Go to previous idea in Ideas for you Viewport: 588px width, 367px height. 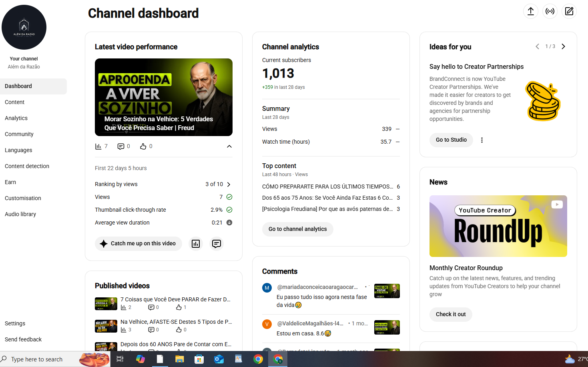[x=537, y=46]
